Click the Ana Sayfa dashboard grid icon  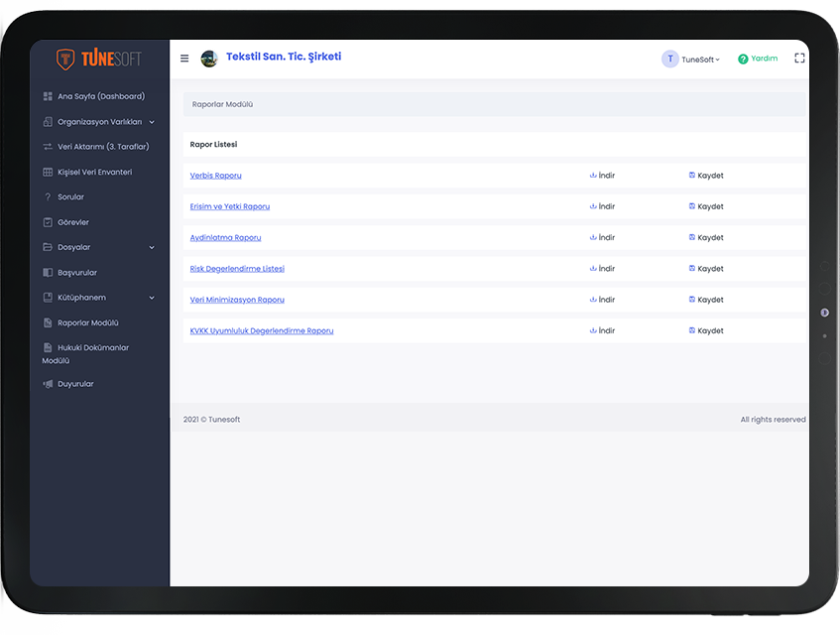coord(48,96)
